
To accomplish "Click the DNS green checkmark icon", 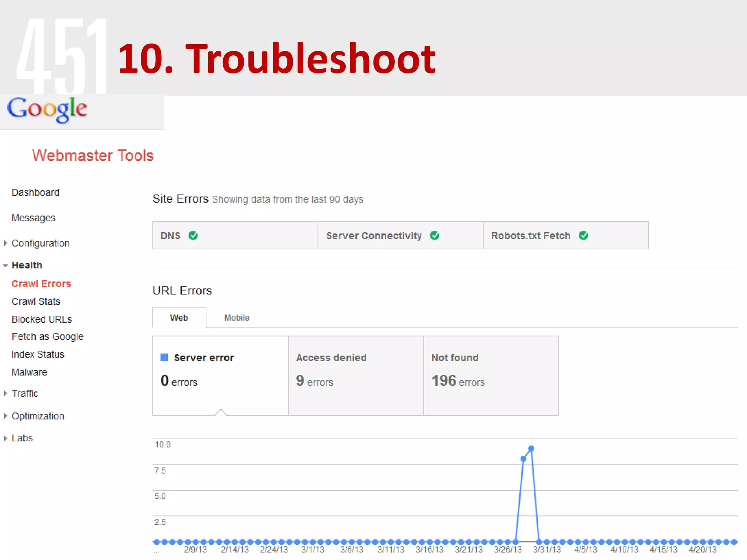I will click(x=193, y=236).
